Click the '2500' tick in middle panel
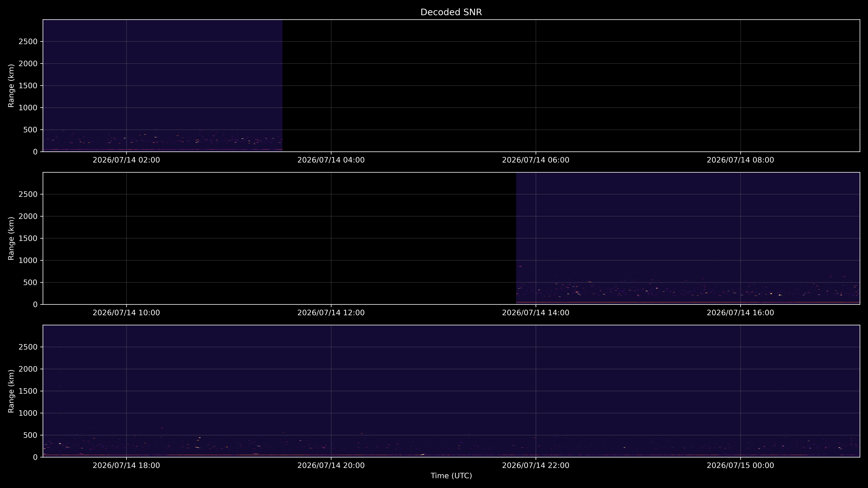The image size is (868, 488). click(x=28, y=194)
